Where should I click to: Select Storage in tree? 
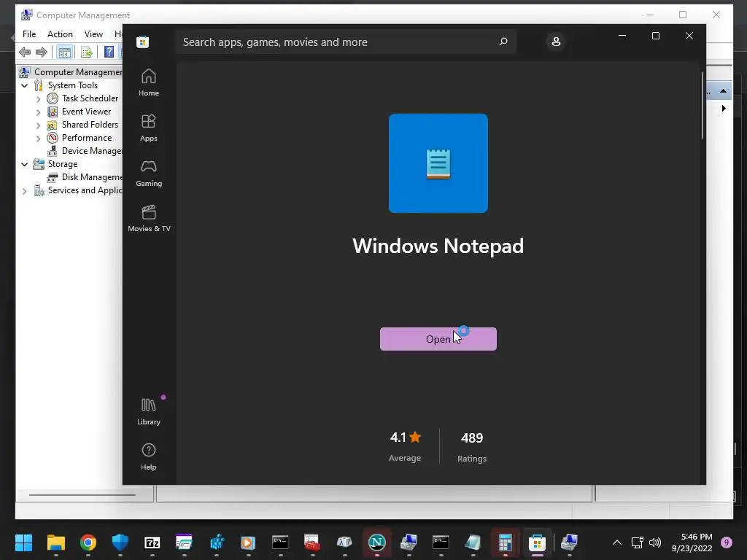[x=63, y=164]
